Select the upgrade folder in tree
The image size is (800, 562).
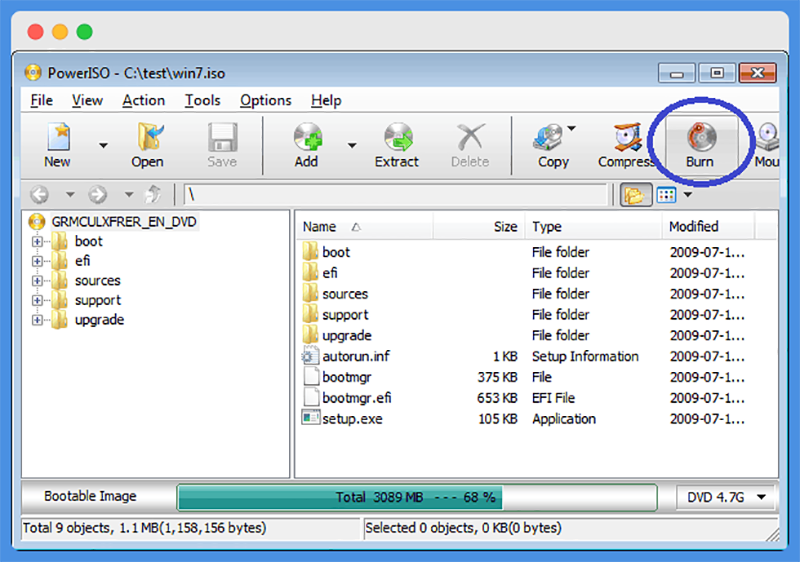point(99,320)
